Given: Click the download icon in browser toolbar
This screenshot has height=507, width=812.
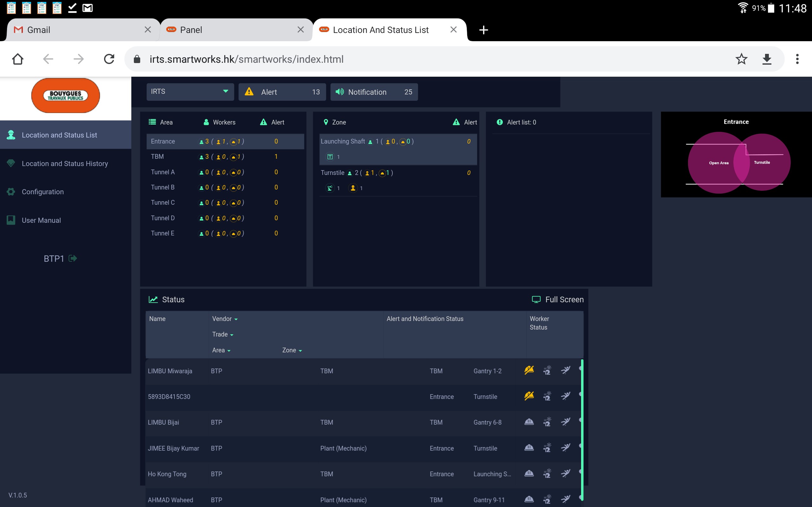Looking at the screenshot, I should 767,59.
